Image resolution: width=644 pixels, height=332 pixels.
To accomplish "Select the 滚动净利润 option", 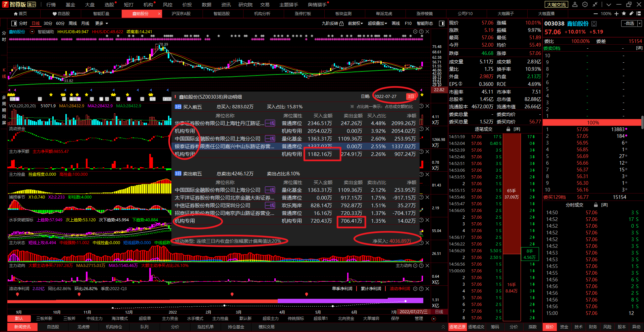I will [399, 289].
